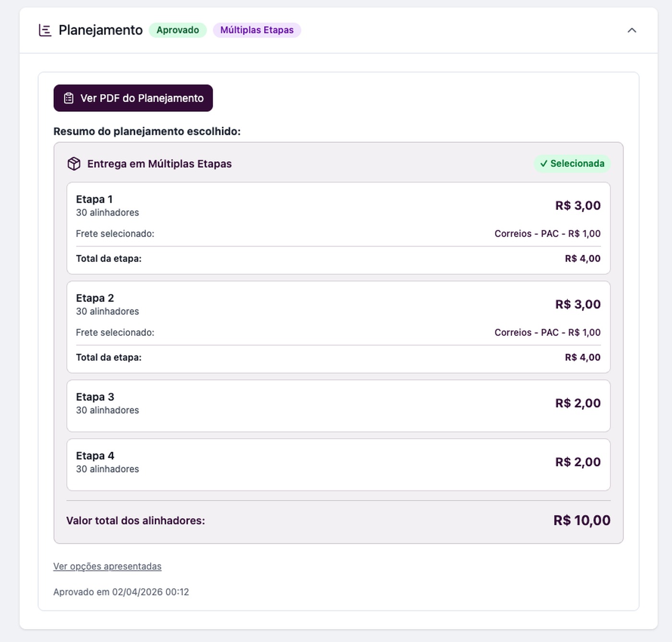Click Etapa 2 shipping Correios PAC text

pyautogui.click(x=547, y=333)
